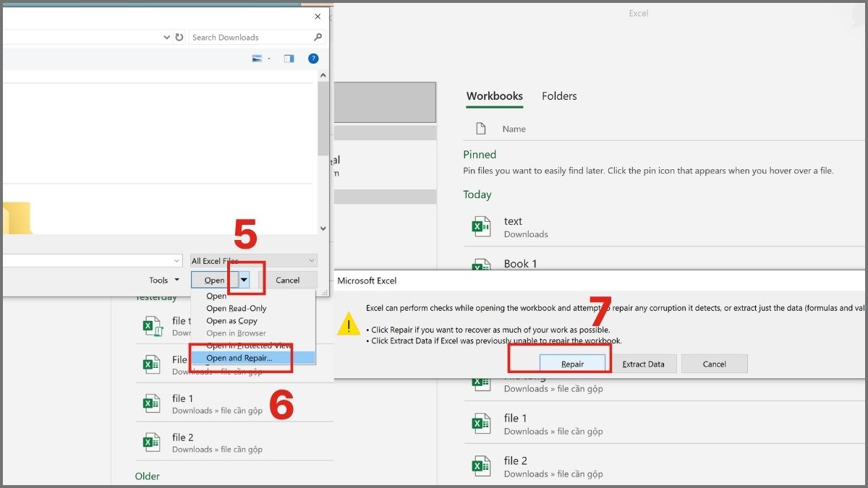This screenshot has width=868, height=488.
Task: Open the view options icon in the Open dialog
Action: pyautogui.click(x=257, y=59)
